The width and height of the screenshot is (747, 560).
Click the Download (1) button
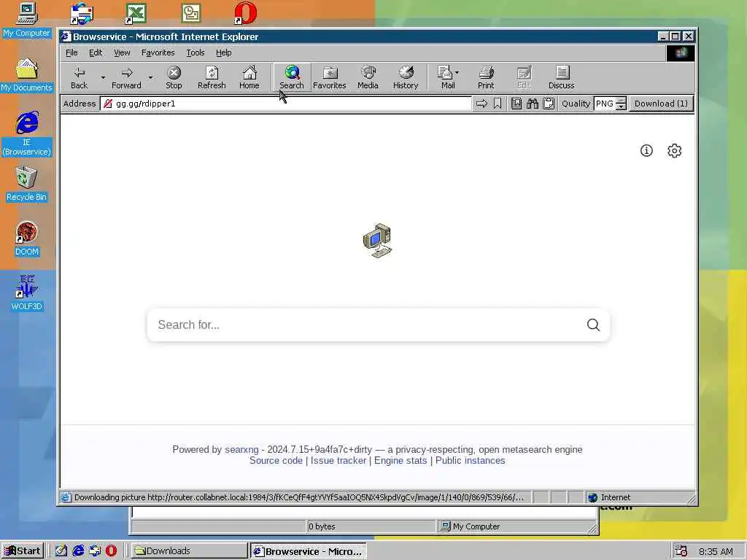tap(661, 104)
